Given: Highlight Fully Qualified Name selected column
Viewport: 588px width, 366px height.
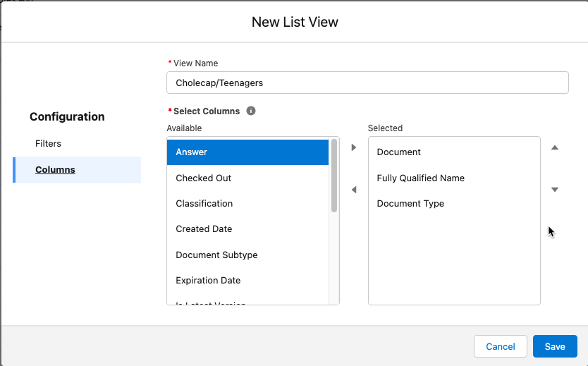Looking at the screenshot, I should point(453,178).
